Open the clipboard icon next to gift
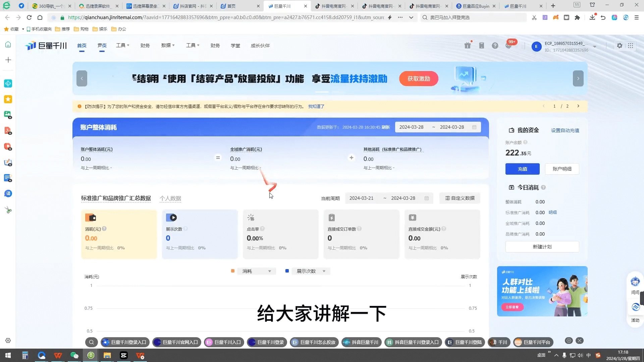Image resolution: width=644 pixels, height=362 pixels. 482,46
